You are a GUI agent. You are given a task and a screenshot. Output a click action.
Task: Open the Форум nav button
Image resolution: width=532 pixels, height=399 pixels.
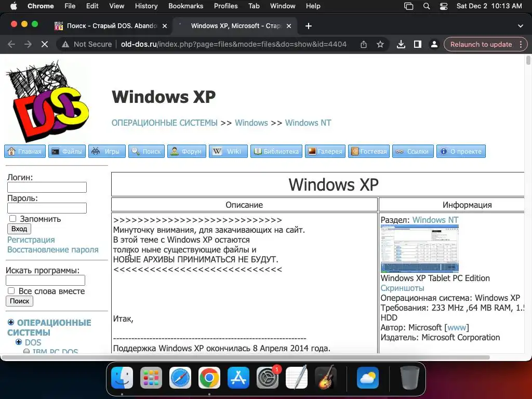pos(187,151)
